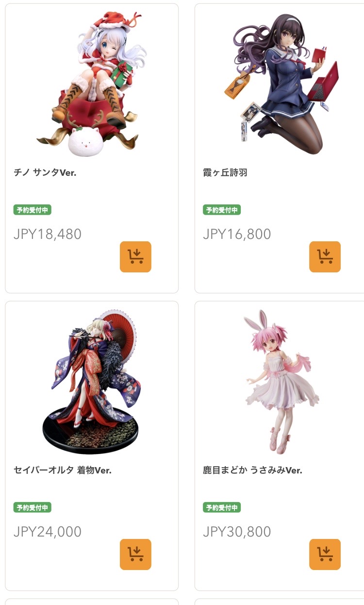Open product title セイバーオルタ 着物Ver.

(63, 470)
